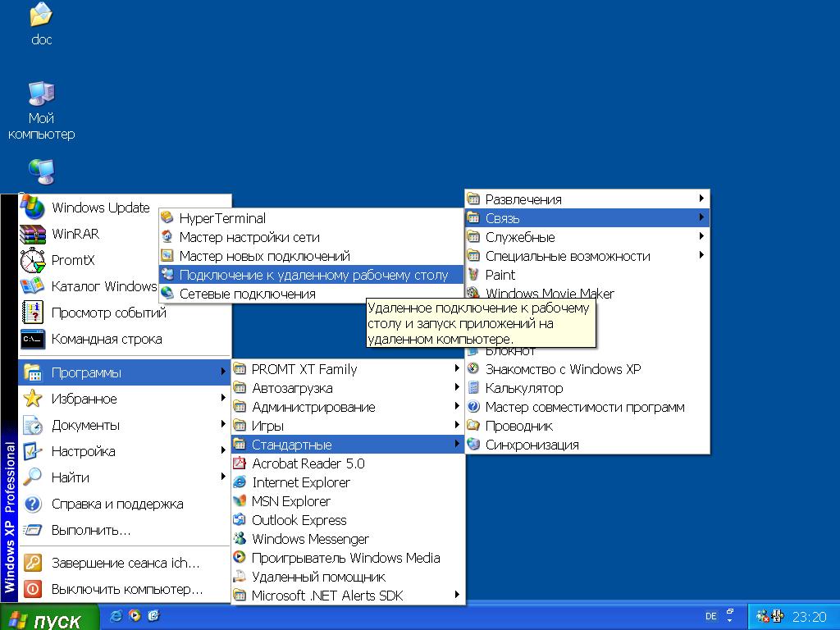Open Мастер совместимости программ
The image size is (840, 630).
(x=587, y=407)
